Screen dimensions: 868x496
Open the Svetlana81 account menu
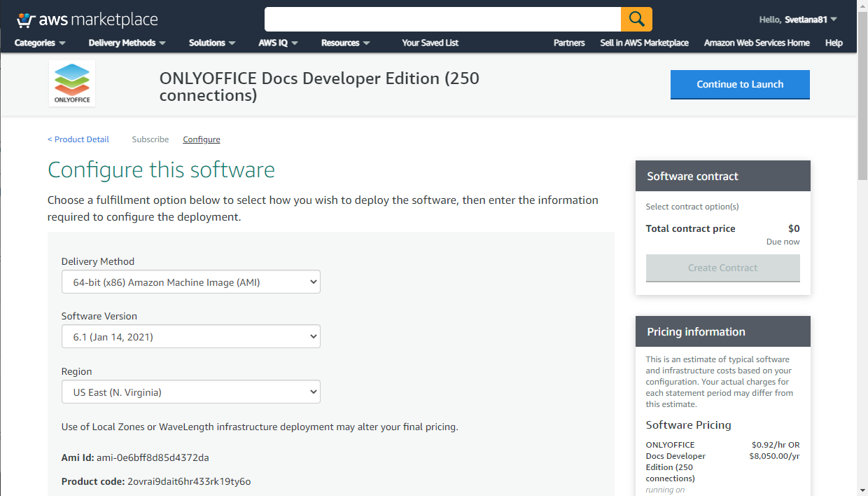click(799, 20)
